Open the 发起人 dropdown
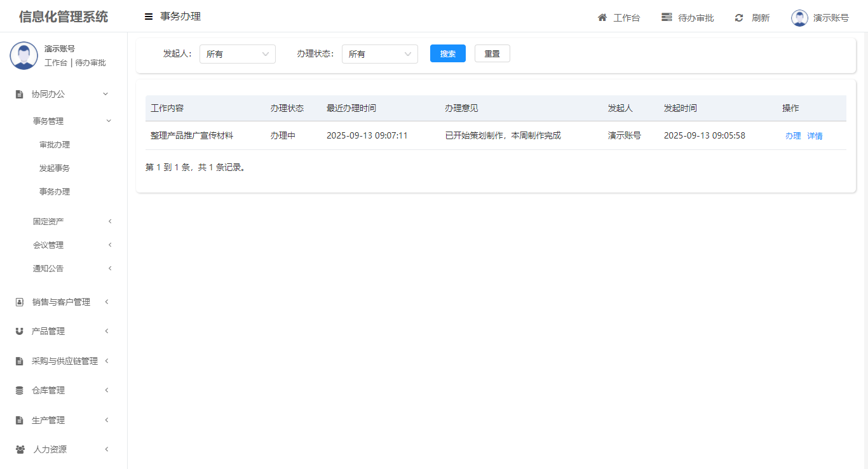The height and width of the screenshot is (469, 868). click(237, 54)
